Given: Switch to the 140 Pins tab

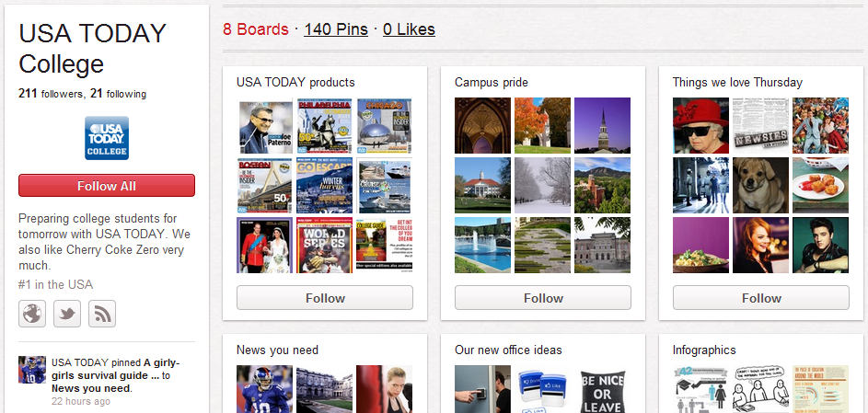Looking at the screenshot, I should (x=336, y=29).
